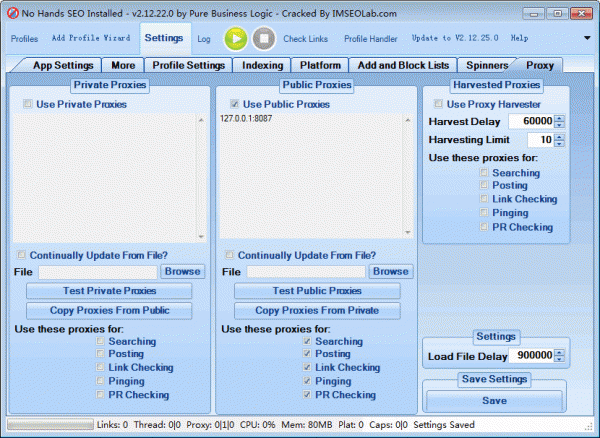
Task: Click the Harvest Delay value field 60000
Action: [x=532, y=121]
